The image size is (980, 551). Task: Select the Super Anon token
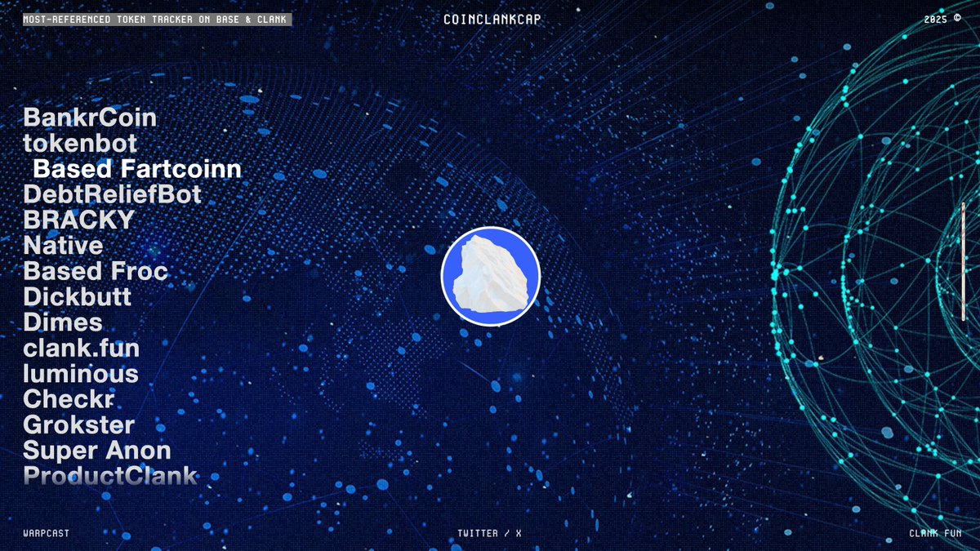tap(97, 450)
